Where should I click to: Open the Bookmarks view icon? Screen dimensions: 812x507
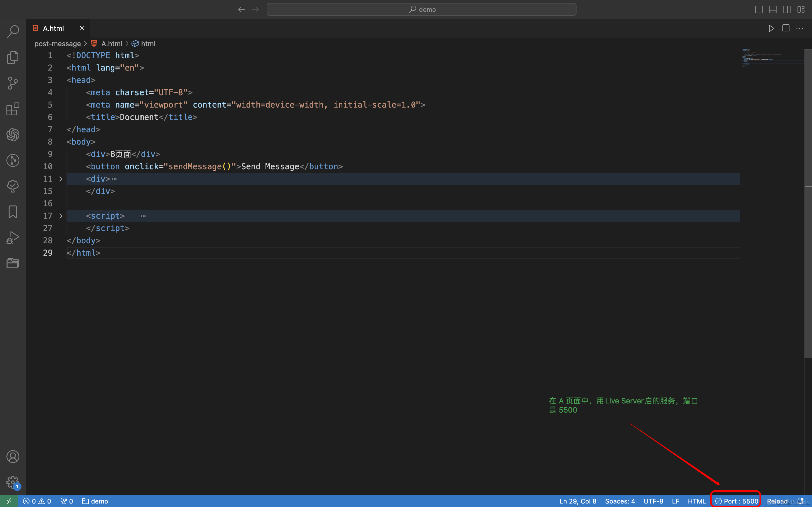click(13, 212)
